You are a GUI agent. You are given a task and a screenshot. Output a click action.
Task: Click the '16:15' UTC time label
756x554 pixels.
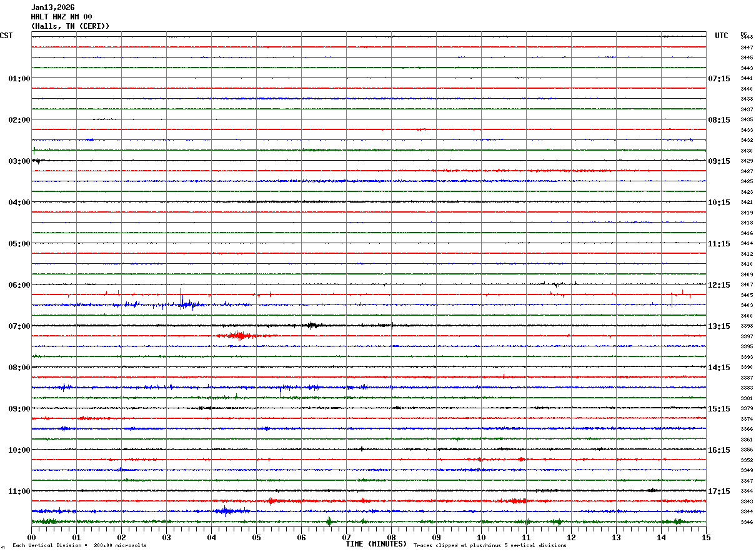[x=719, y=450]
